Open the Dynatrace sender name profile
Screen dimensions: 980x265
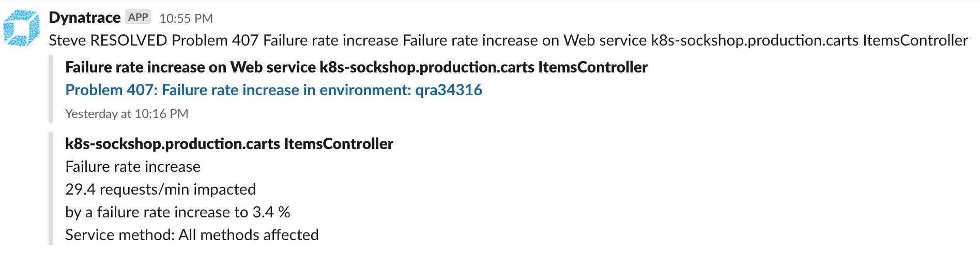pos(85,18)
